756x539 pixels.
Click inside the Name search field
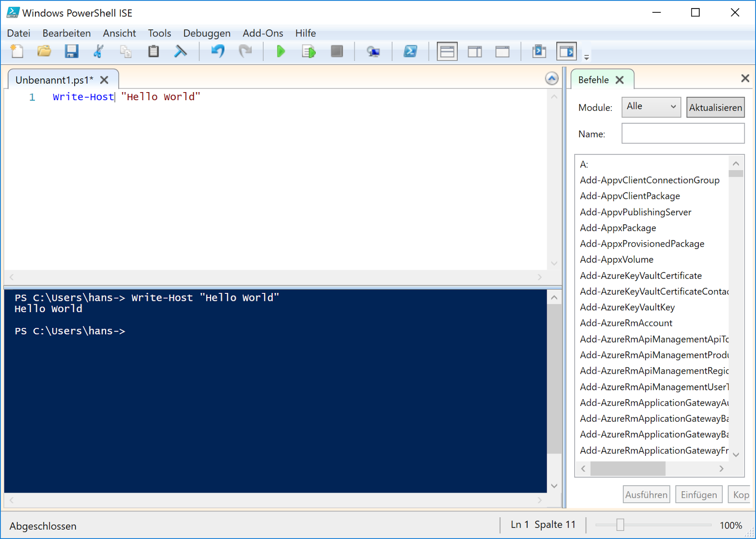point(682,134)
